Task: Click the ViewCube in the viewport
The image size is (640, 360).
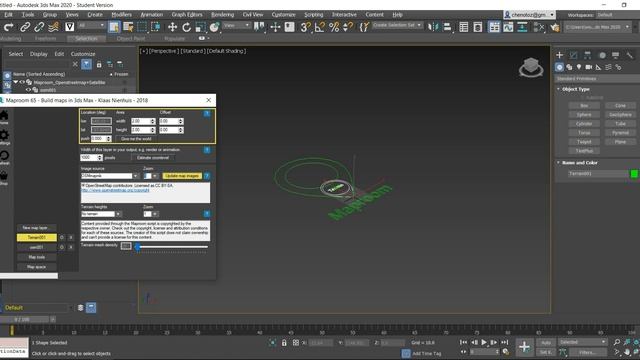Action: click(x=531, y=67)
